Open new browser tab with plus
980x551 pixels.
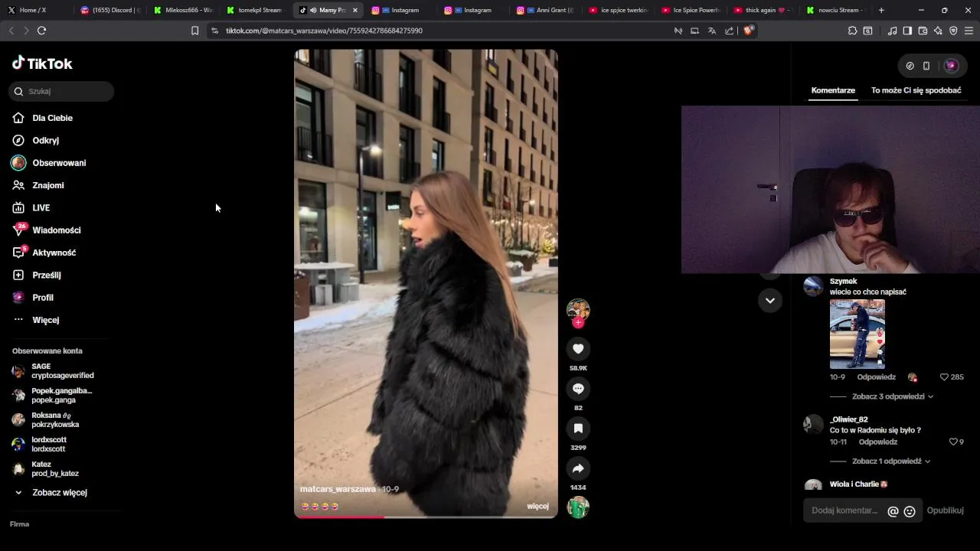[x=881, y=10]
